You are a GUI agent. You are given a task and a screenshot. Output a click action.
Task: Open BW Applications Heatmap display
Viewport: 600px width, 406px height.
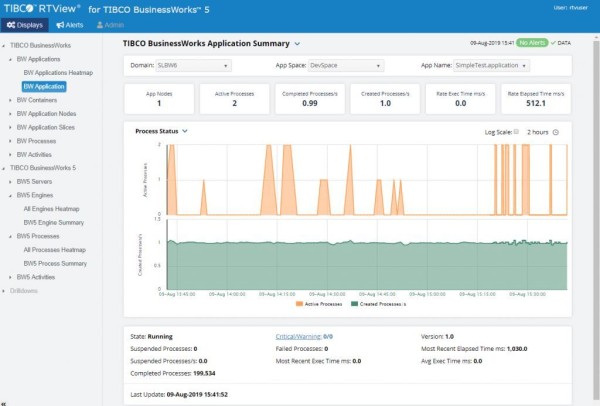tap(58, 73)
